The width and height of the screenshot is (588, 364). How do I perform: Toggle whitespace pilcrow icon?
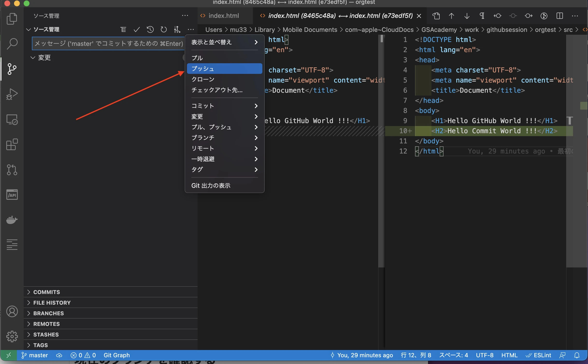(x=482, y=16)
